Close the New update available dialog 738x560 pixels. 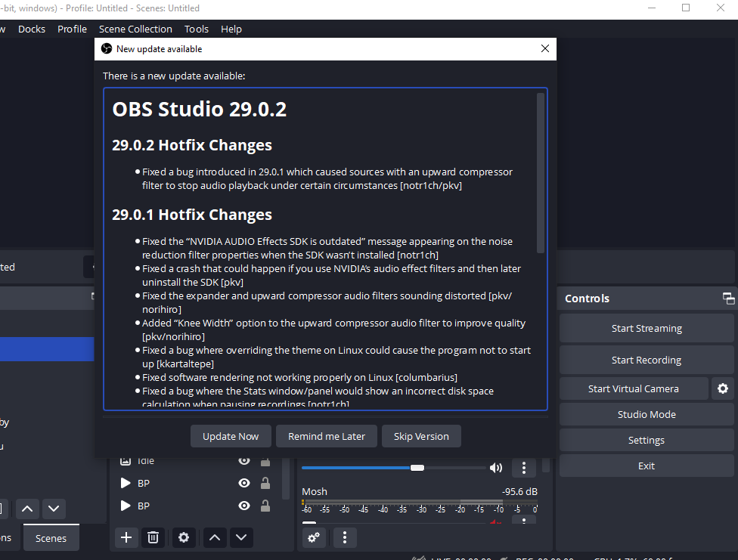point(545,49)
